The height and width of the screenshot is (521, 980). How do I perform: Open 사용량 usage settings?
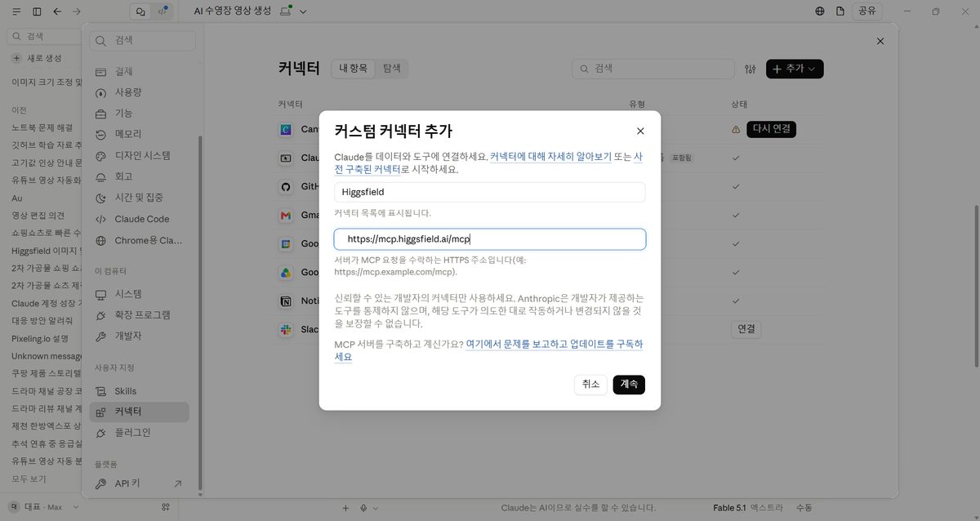coord(139,92)
